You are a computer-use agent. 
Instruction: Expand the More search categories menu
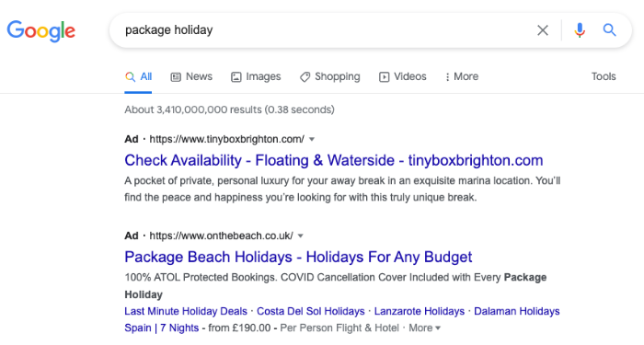pyautogui.click(x=462, y=76)
